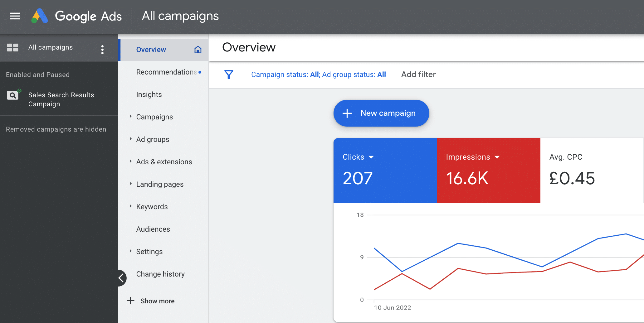Click the Google Ads logo
The image size is (644, 323).
point(40,16)
